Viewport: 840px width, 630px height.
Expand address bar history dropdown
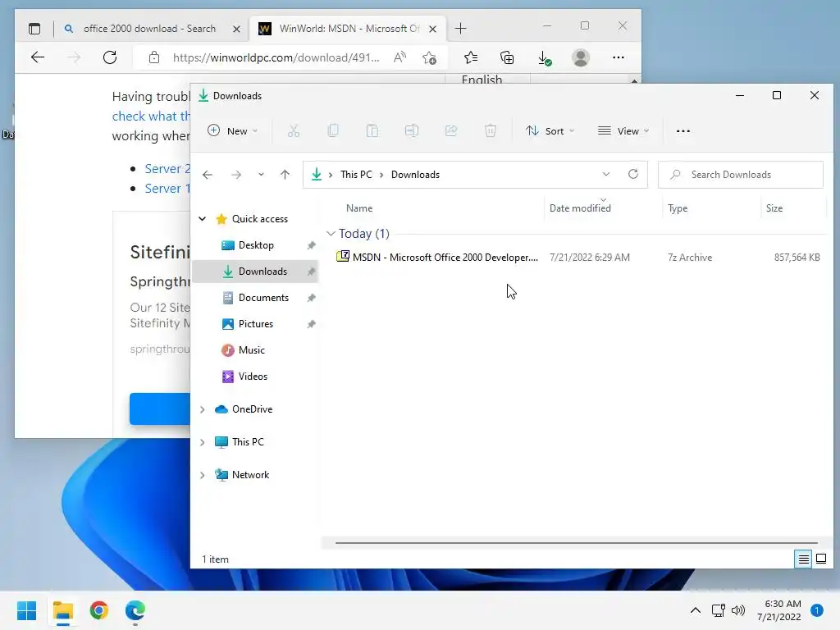[606, 174]
